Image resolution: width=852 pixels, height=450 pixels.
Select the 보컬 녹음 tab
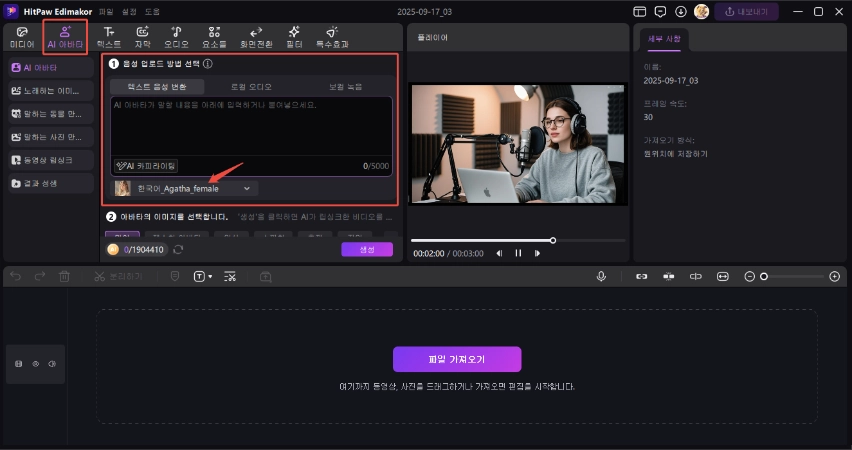pos(346,87)
